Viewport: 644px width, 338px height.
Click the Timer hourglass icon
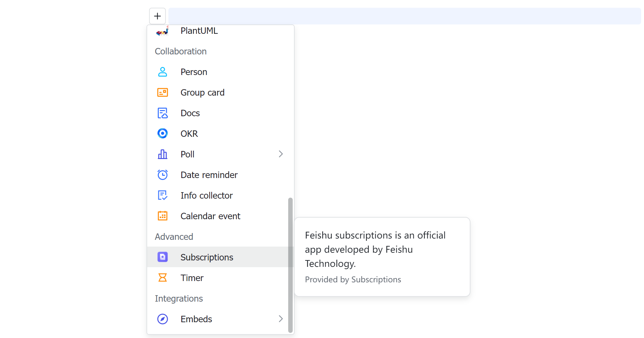tap(163, 277)
